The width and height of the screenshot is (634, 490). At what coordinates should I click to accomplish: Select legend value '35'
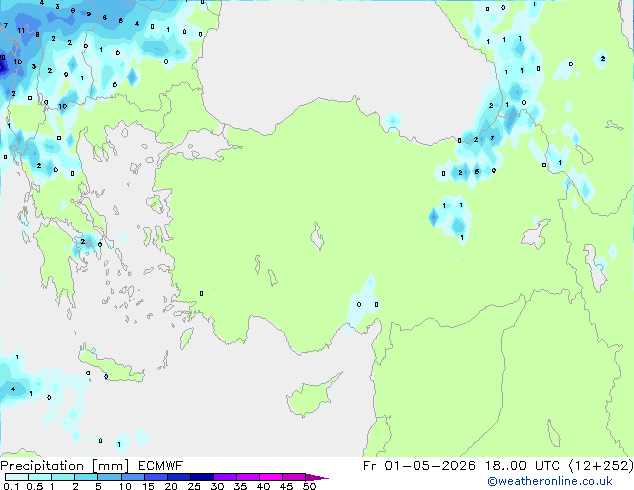click(x=240, y=486)
